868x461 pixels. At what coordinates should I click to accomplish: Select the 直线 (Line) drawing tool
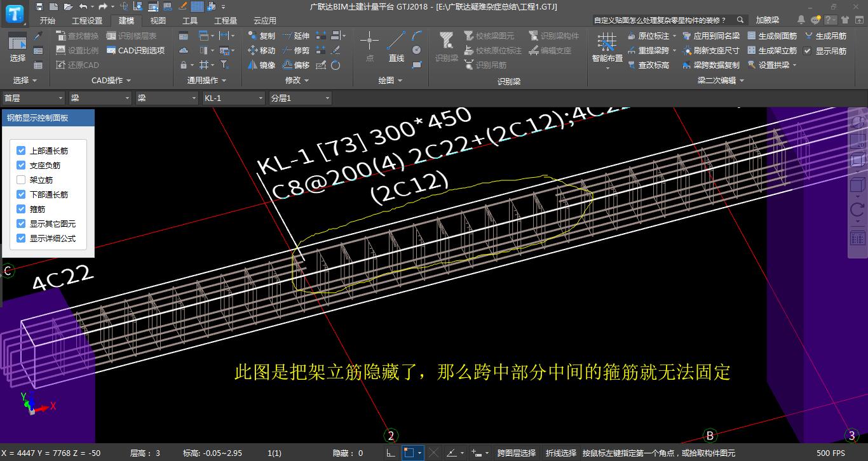click(397, 47)
